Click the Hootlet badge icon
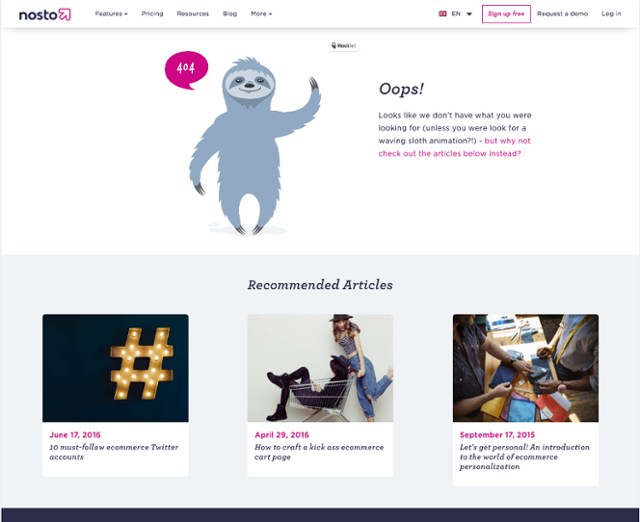 (x=344, y=46)
